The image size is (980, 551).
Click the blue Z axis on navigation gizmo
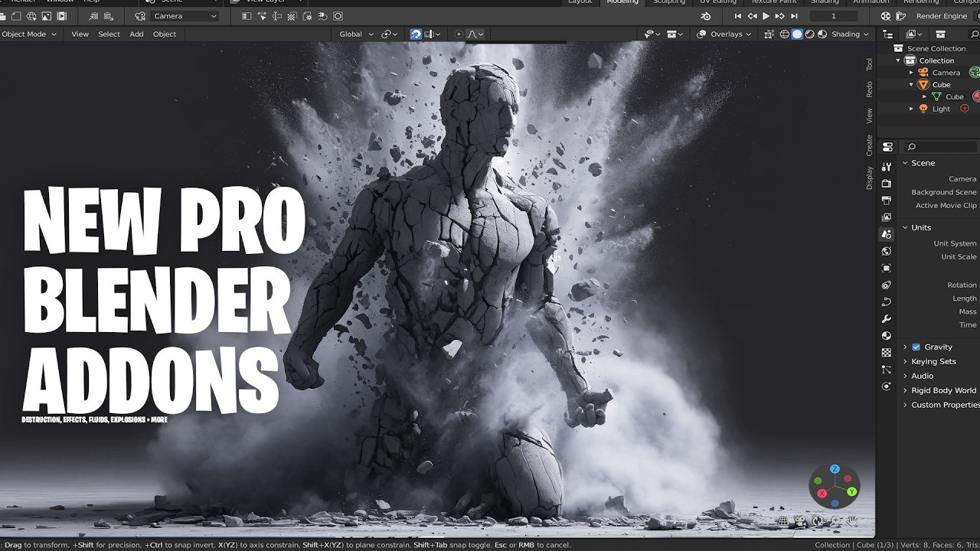[835, 469]
